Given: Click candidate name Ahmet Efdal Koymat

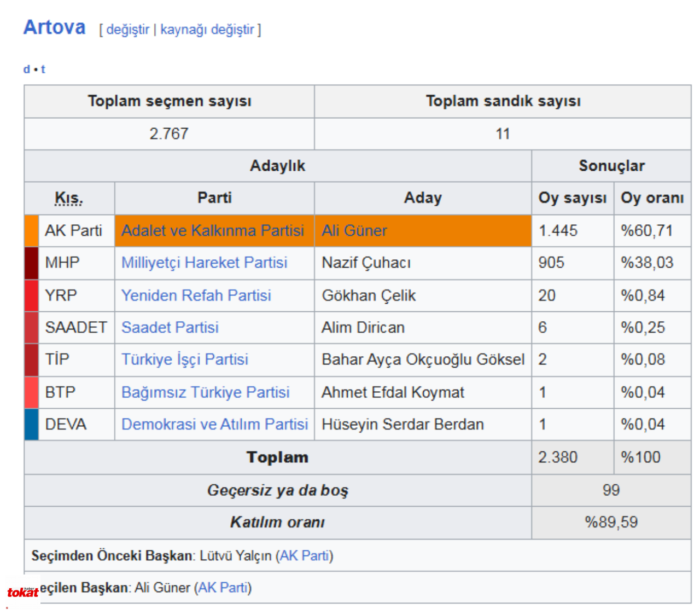Looking at the screenshot, I should point(393,392).
